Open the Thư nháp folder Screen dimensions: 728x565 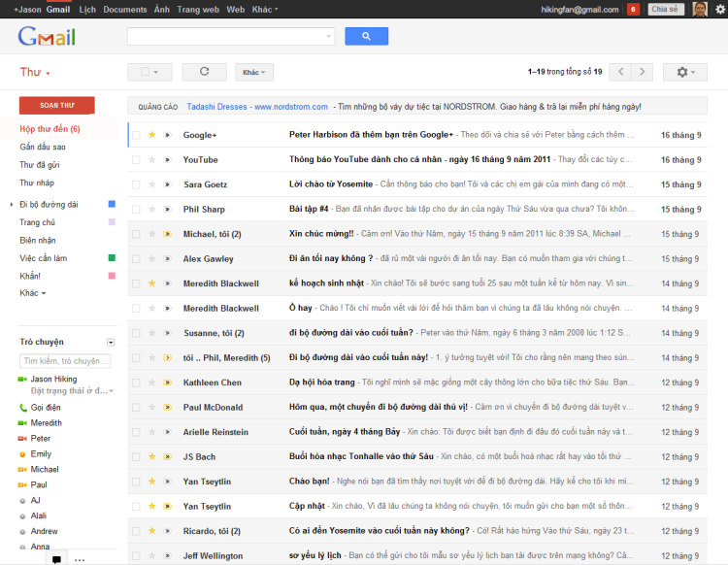coord(37,183)
